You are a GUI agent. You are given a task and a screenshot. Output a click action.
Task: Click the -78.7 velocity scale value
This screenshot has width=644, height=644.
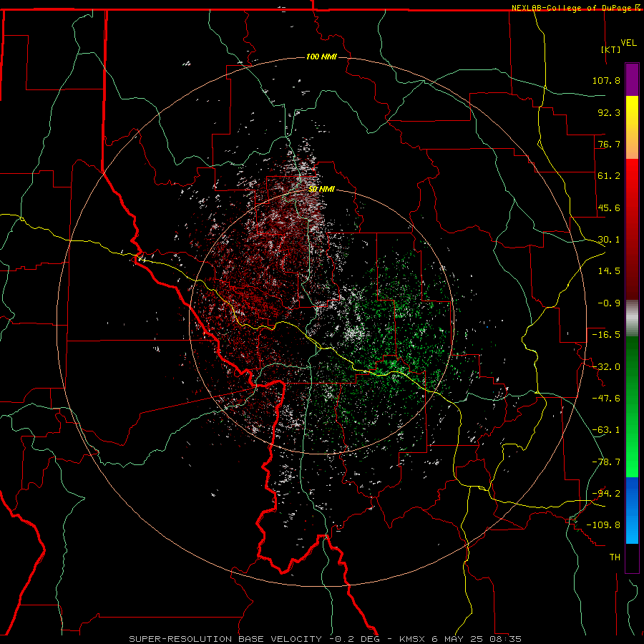(606, 462)
